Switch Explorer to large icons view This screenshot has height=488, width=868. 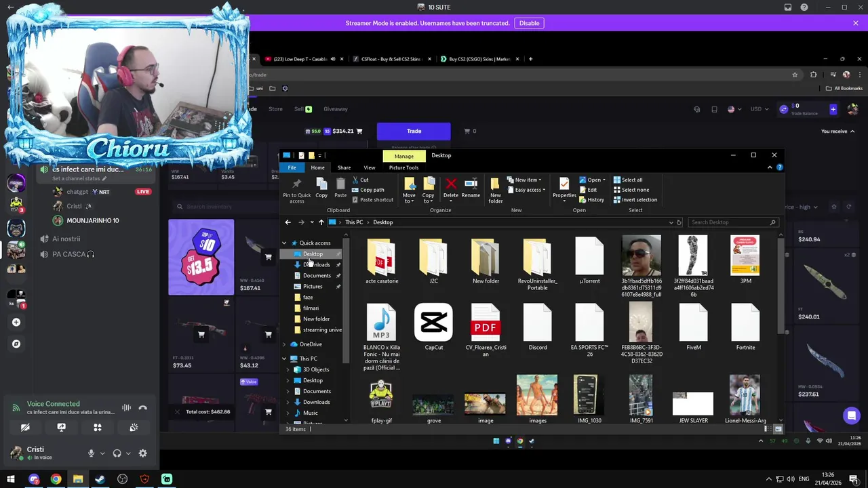778,429
